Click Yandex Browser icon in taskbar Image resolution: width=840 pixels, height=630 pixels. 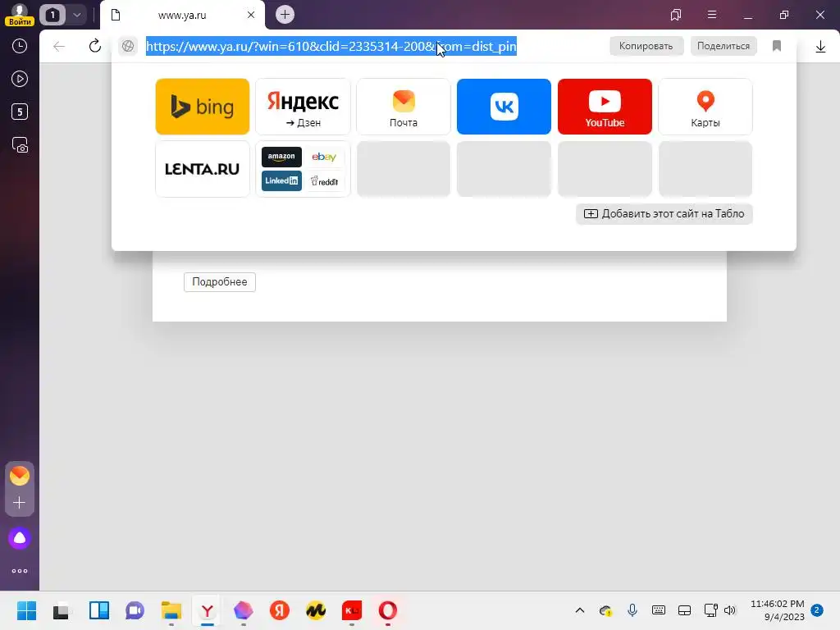point(208,610)
